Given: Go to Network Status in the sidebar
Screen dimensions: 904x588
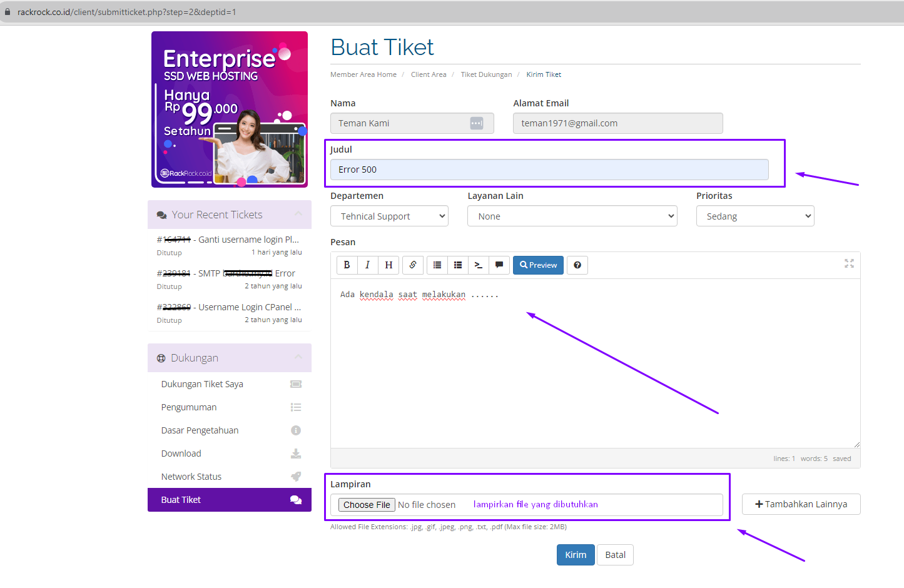Looking at the screenshot, I should (191, 477).
